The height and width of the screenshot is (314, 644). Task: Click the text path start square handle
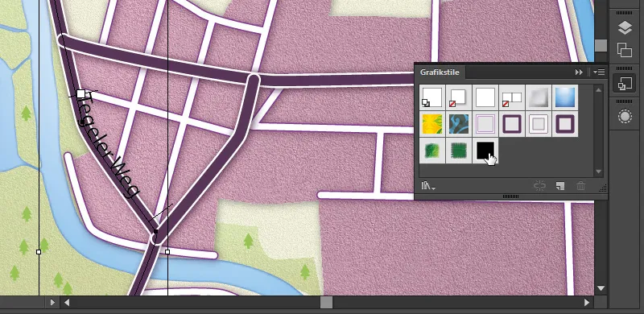(81, 94)
